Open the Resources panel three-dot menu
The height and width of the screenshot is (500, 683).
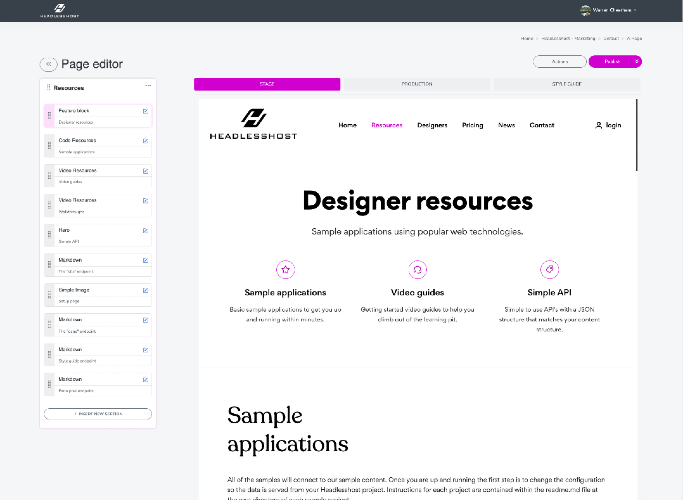(148, 86)
